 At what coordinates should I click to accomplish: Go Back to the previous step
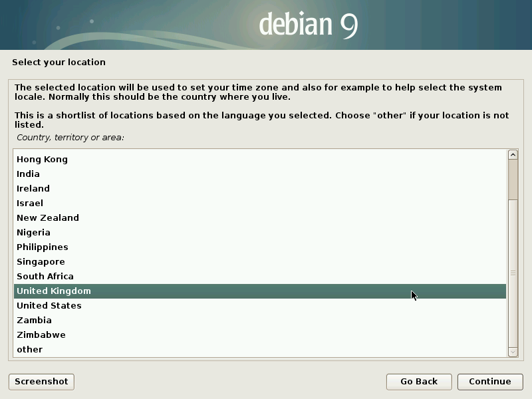pyautogui.click(x=419, y=382)
